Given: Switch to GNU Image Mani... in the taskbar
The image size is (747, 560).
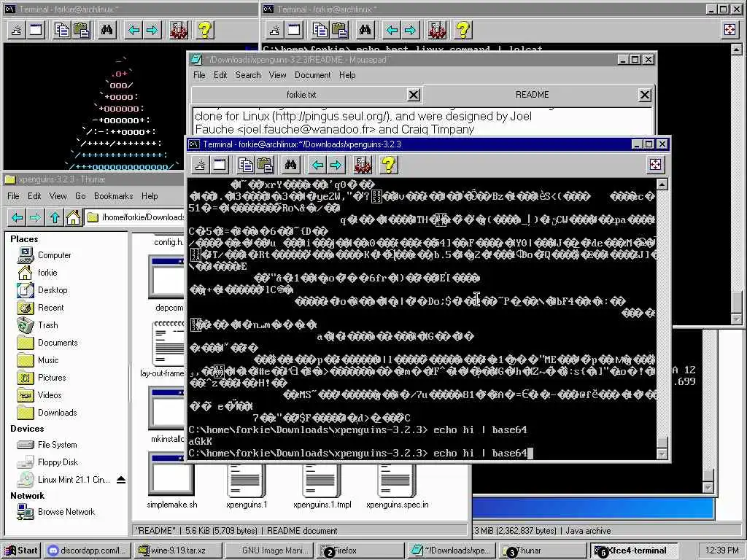Looking at the screenshot, I should point(268,551).
